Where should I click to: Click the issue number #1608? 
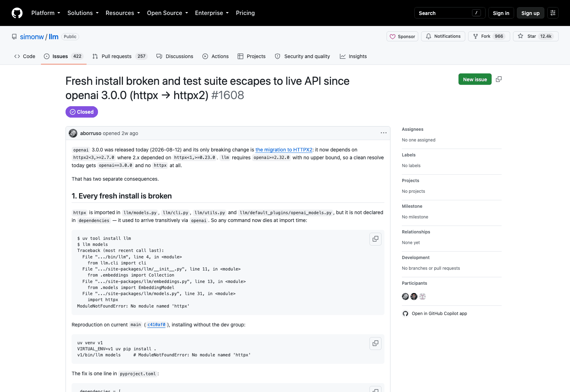(228, 95)
